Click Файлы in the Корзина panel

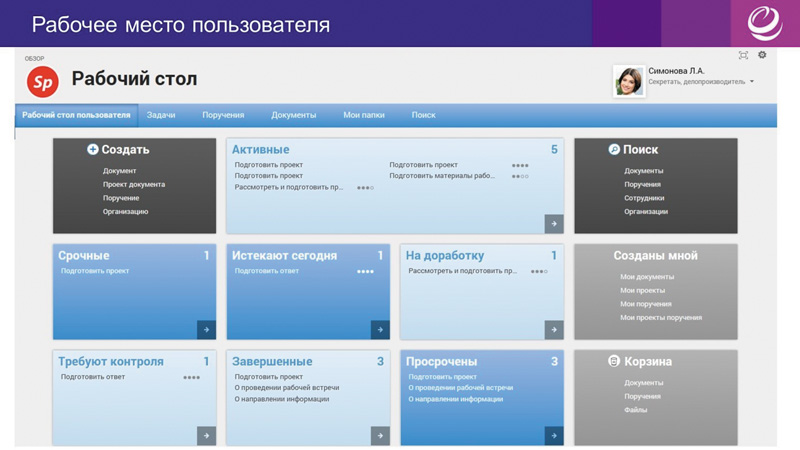635,410
